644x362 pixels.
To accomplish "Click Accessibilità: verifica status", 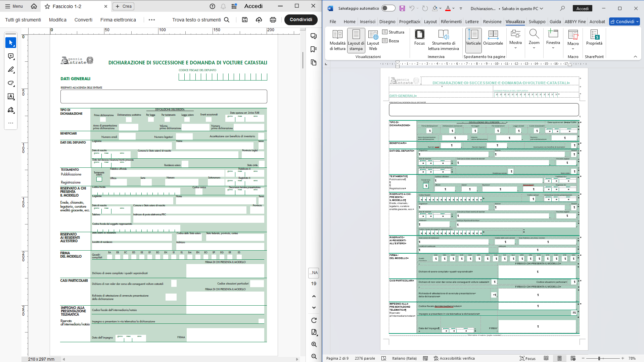I will click(x=454, y=358).
